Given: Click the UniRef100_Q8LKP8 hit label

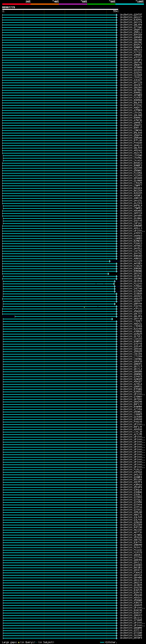Looking at the screenshot, I should pyautogui.click(x=131, y=25).
